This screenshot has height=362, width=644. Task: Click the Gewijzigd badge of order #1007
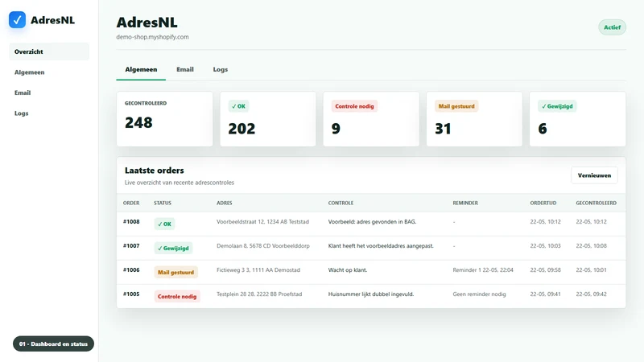[x=173, y=249]
